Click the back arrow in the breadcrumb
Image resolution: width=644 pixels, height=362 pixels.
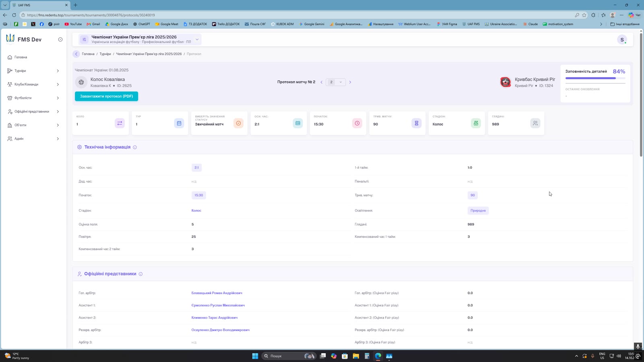[x=76, y=54]
